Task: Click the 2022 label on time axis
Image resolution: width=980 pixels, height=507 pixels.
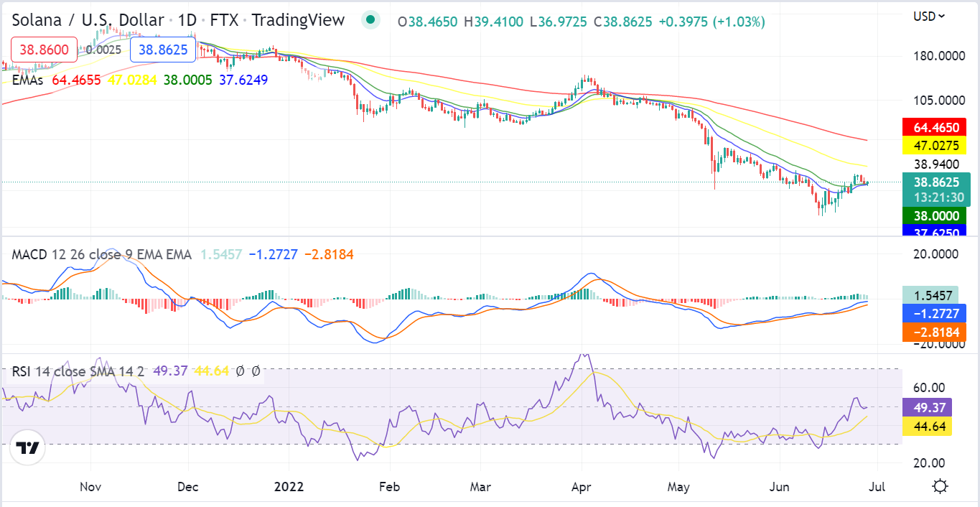Action: [x=289, y=486]
